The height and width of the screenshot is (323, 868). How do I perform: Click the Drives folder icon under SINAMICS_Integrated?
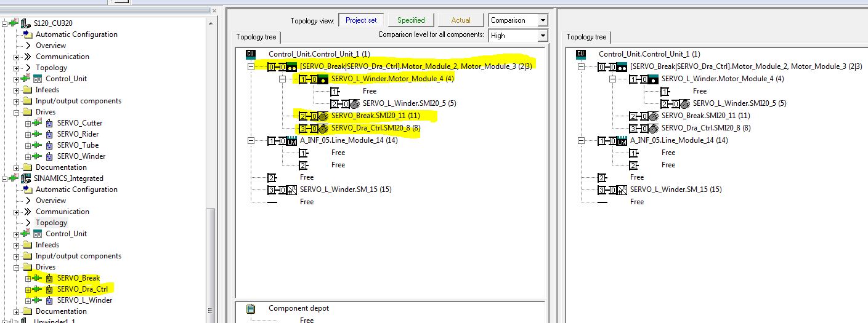pyautogui.click(x=26, y=267)
